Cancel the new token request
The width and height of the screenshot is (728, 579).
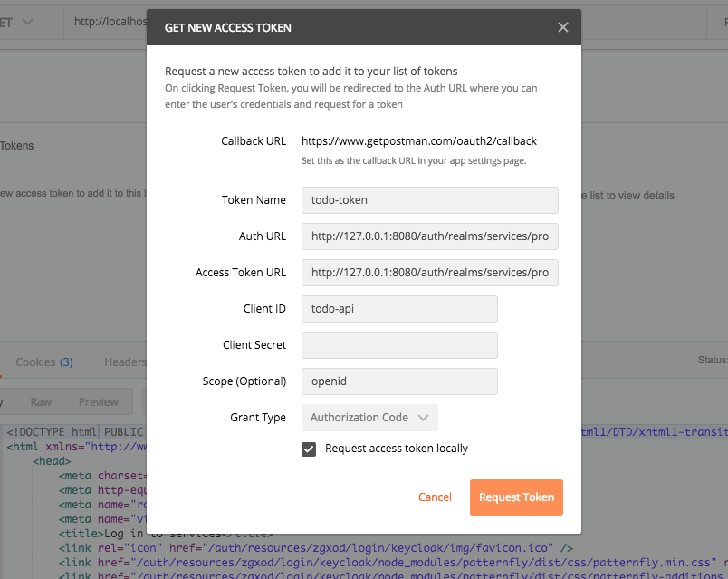click(435, 497)
